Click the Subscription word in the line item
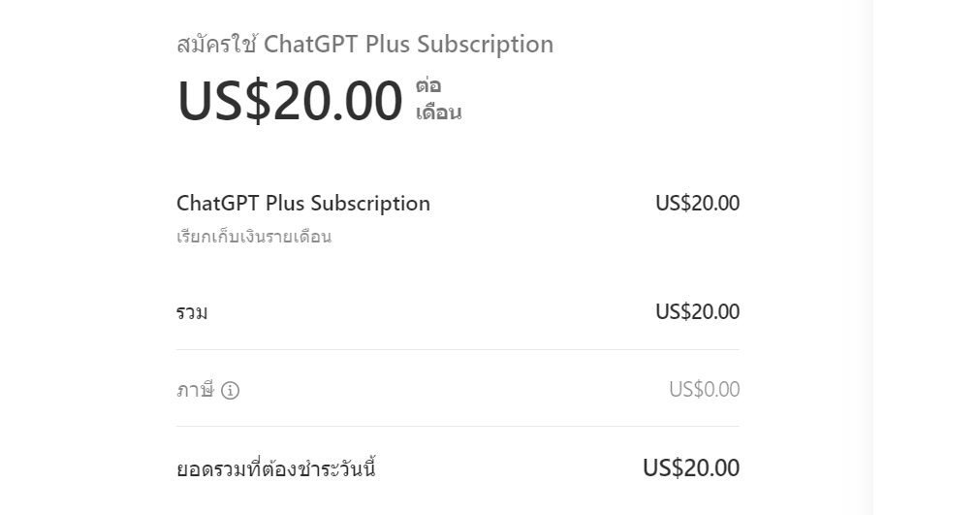This screenshot has height=515, width=980. pos(370,204)
